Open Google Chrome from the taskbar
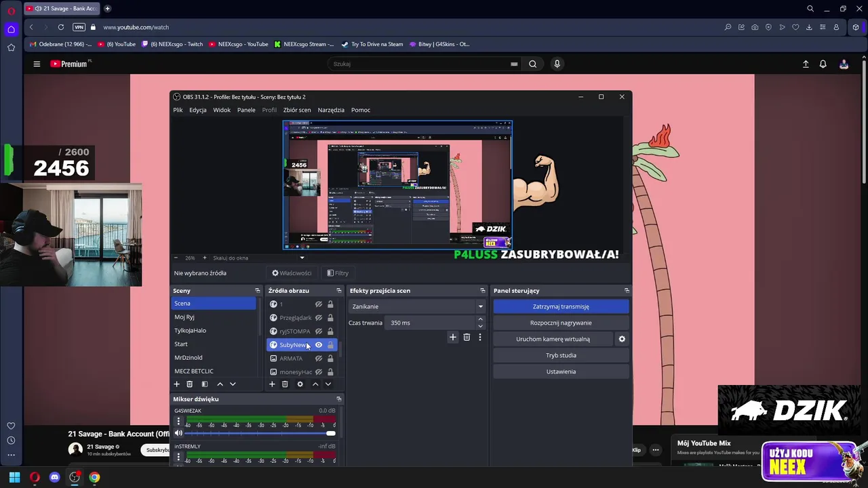The height and width of the screenshot is (488, 868). 94,477
